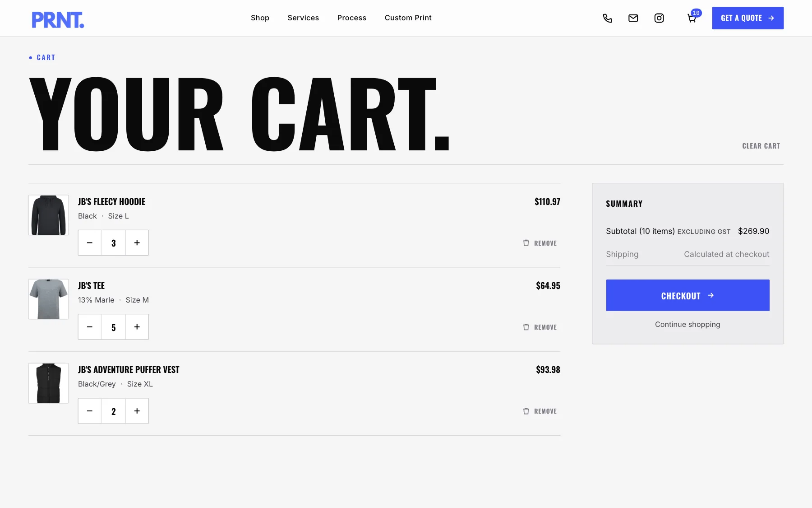Click the $110.97 hoodie price
Viewport: 812px width, 508px height.
(547, 201)
